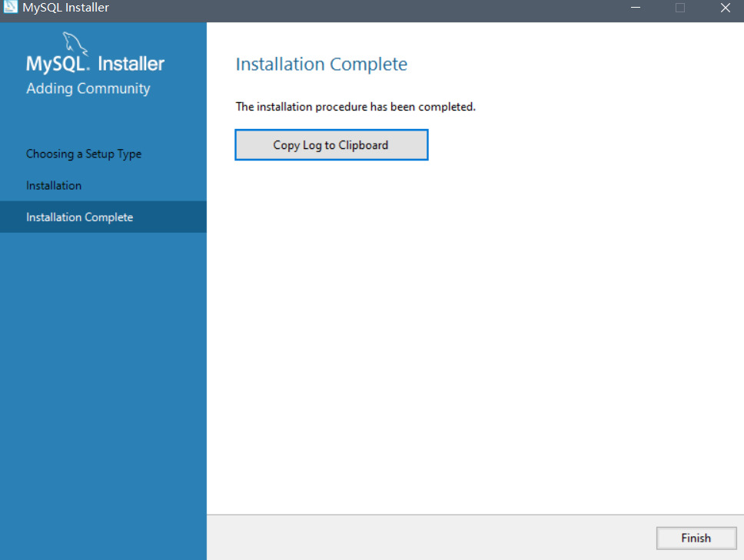The image size is (744, 560).
Task: Click the disabled maximize window button
Action: (x=680, y=8)
